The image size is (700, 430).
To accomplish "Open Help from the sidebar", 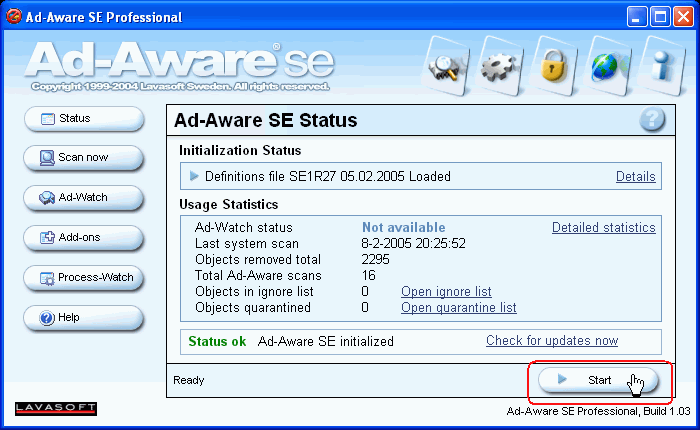I will tap(84, 317).
